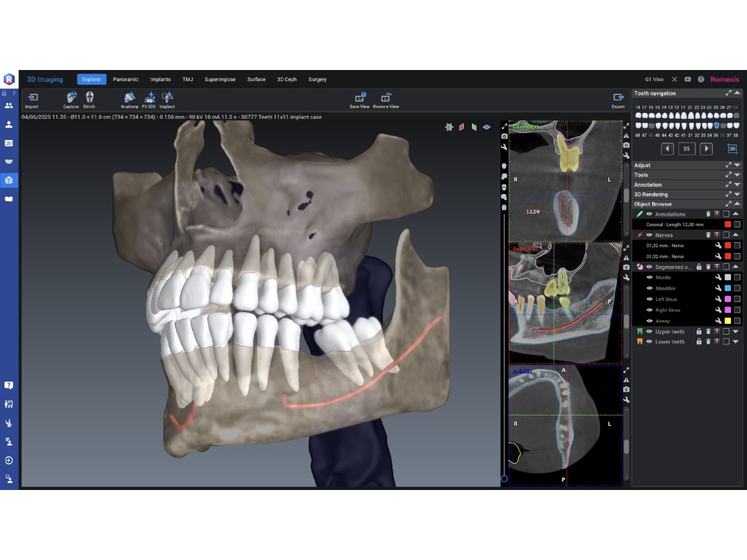
Task: Open the Stitch tool
Action: tap(89, 98)
